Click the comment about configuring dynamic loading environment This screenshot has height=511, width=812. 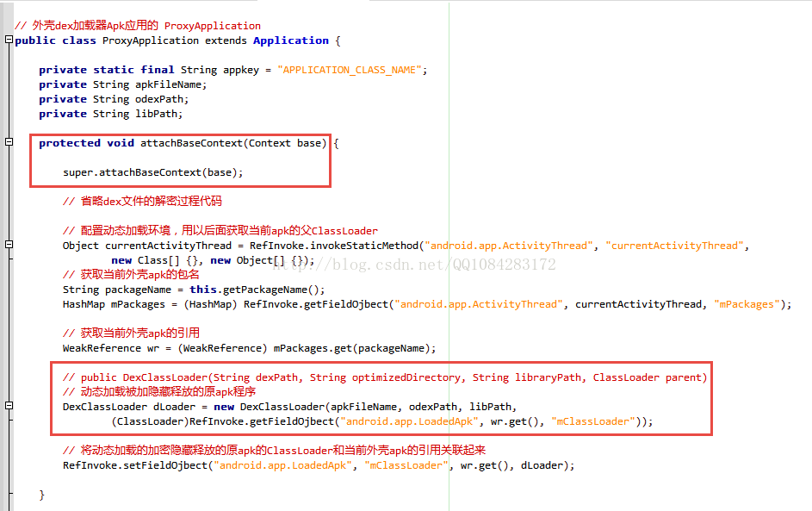tap(220, 231)
